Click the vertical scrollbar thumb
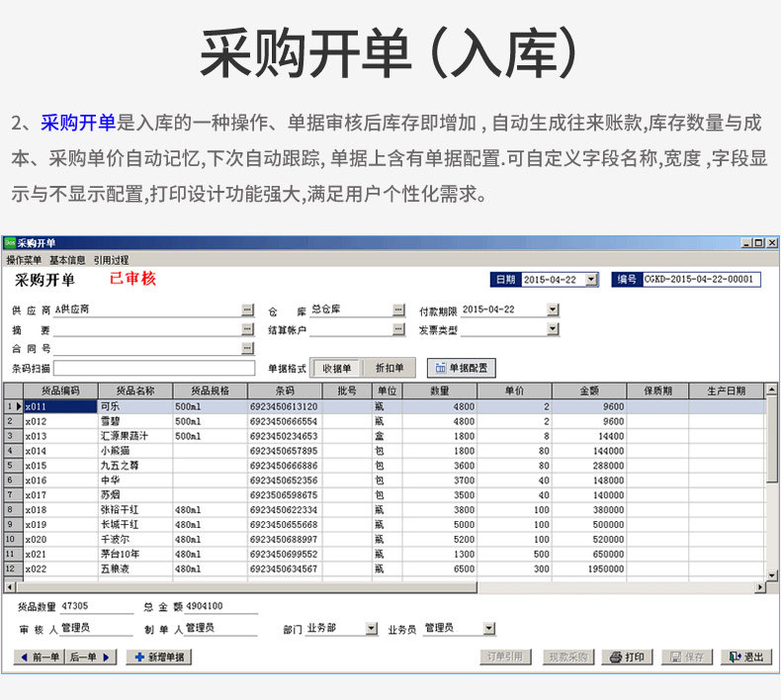Screen dimensions: 781x700 [x=771, y=439]
